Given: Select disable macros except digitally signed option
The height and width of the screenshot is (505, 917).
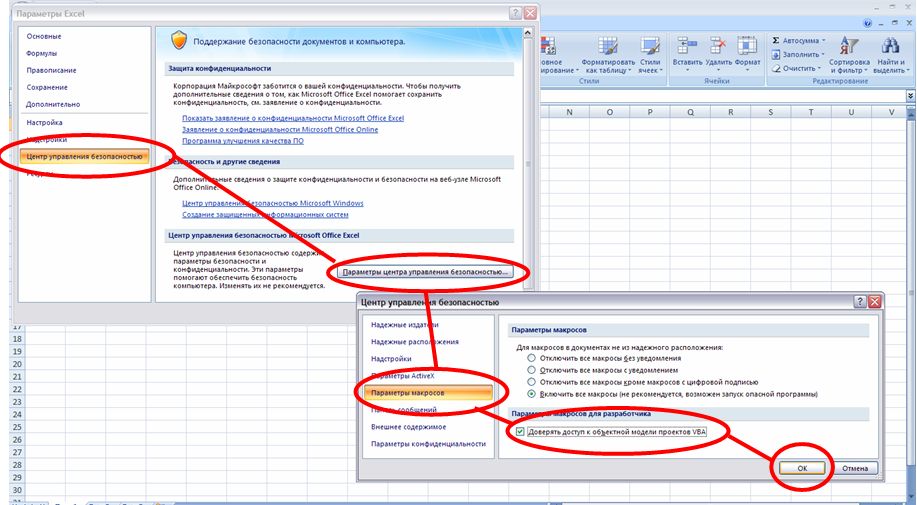Looking at the screenshot, I should 531,382.
